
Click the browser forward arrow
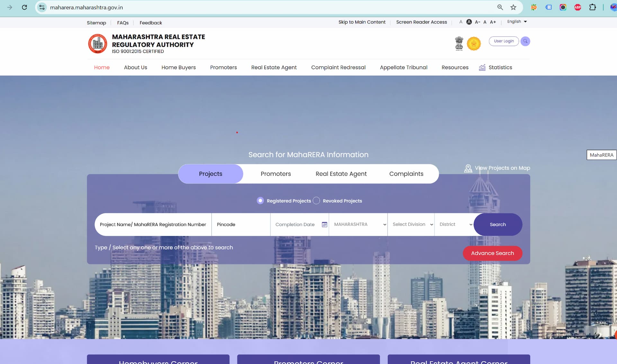click(x=10, y=7)
